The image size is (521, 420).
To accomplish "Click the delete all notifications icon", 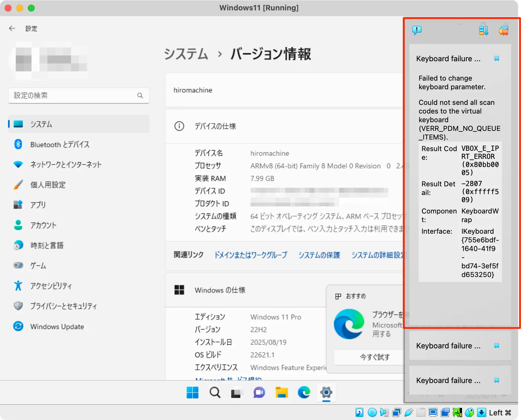I will (x=503, y=31).
